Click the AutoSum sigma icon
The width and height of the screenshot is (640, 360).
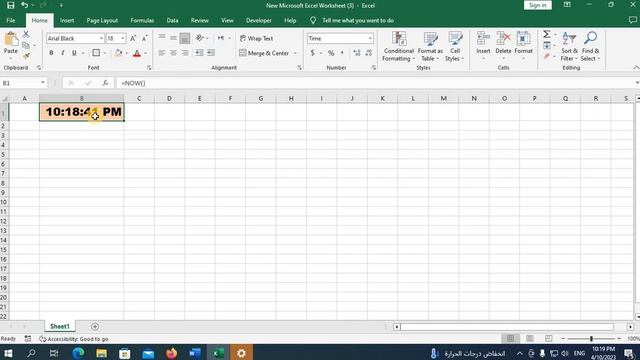[x=547, y=34]
